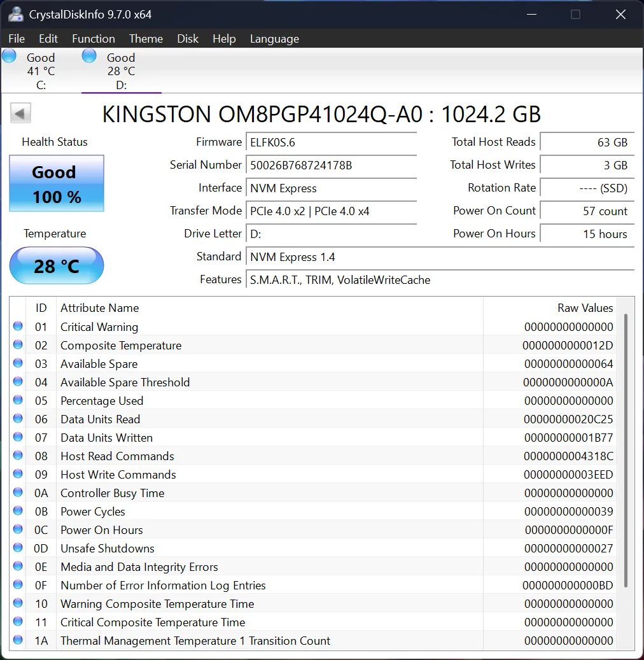Click the Total Host Writes value 3 GB
Screen dimensions: 644x660
(587, 165)
